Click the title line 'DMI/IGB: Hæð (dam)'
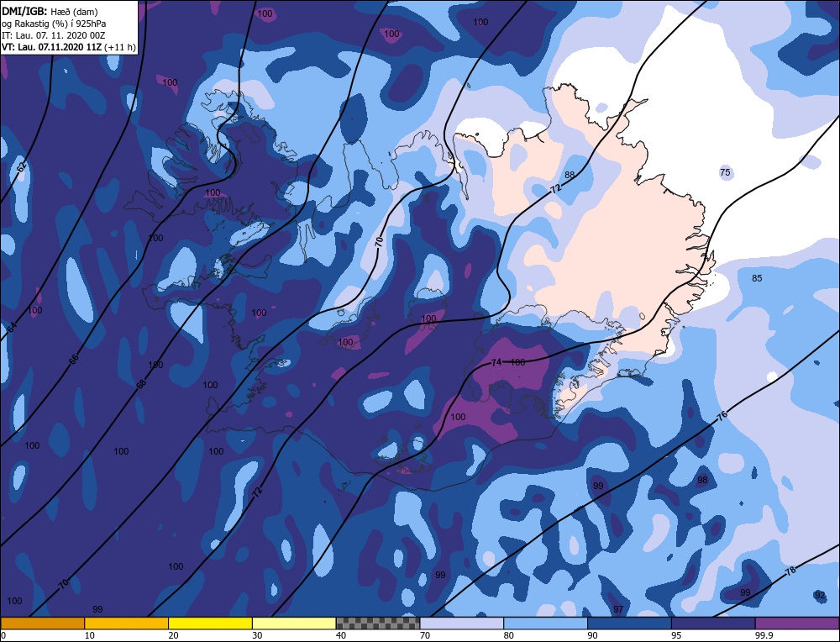 [50, 11]
